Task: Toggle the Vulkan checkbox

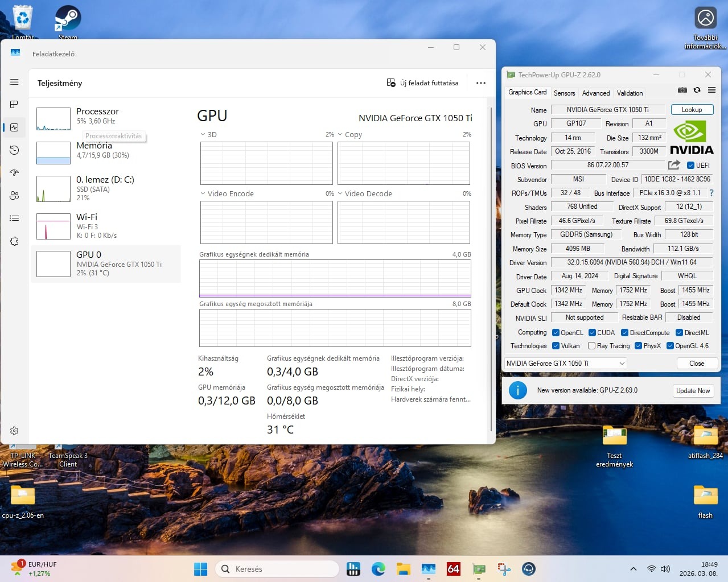Action: [x=556, y=346]
